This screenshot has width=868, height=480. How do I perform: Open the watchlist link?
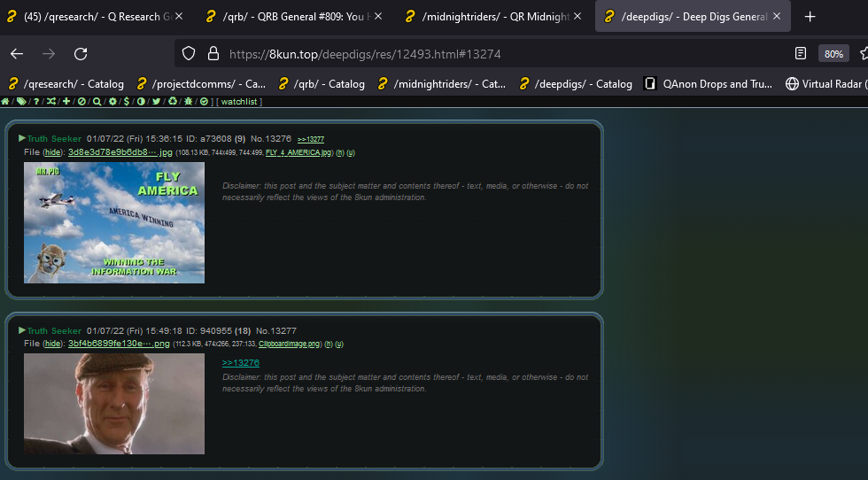coord(239,101)
